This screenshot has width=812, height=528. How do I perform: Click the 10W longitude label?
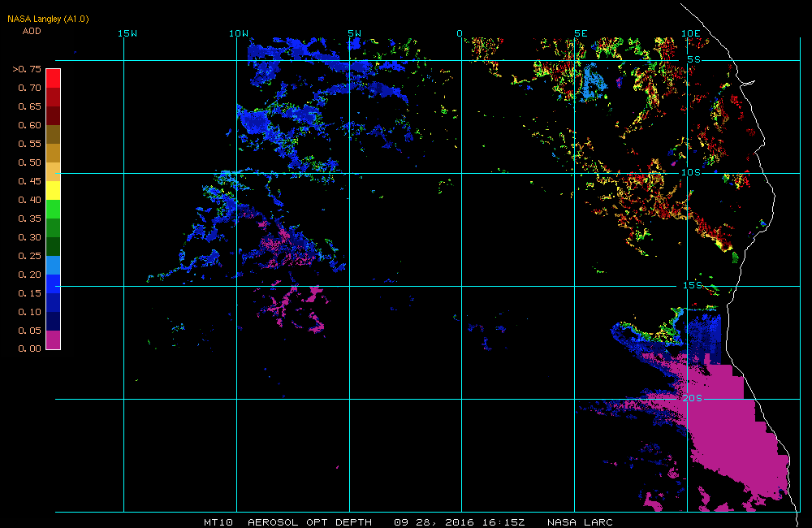coord(239,33)
